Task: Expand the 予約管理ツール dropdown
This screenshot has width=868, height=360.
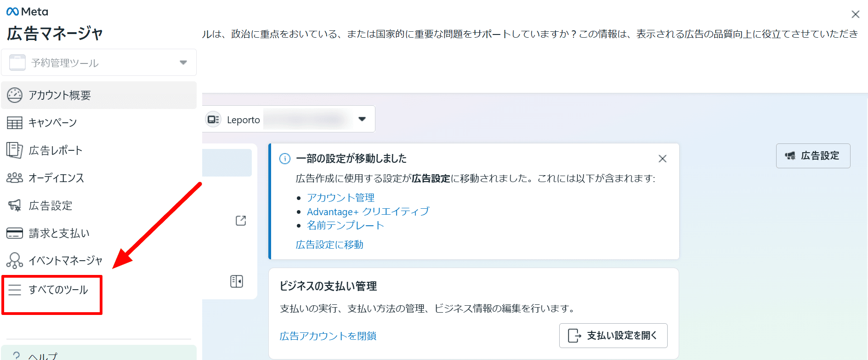Action: (x=99, y=63)
